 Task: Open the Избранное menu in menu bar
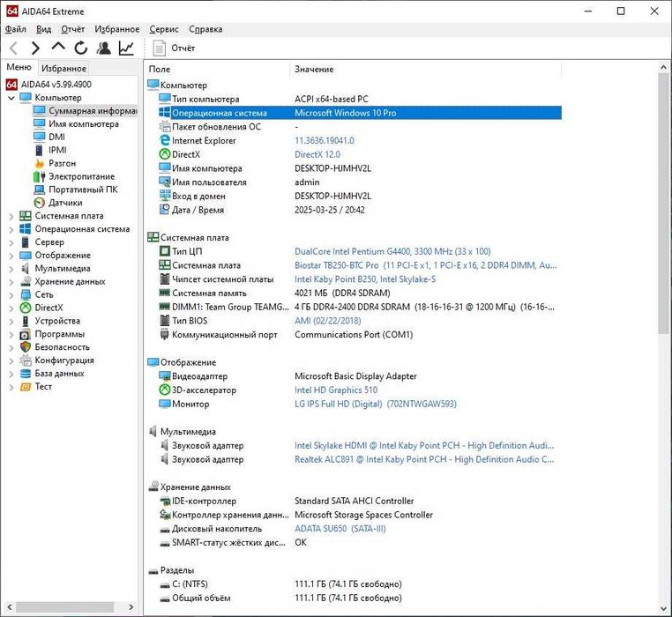(117, 29)
